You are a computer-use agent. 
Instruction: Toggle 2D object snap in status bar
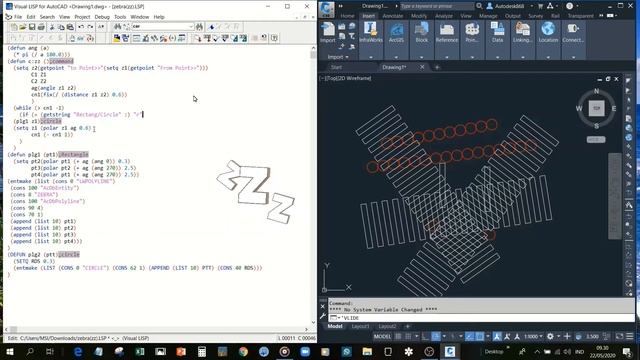point(480,336)
